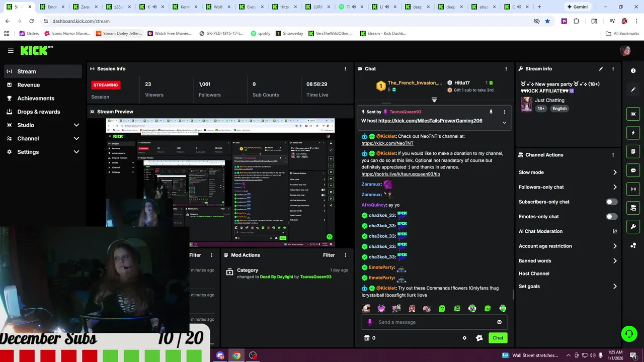Open the kick.com/NeoTNT link in chat
Screen dimensions: 644x362
coord(387,143)
